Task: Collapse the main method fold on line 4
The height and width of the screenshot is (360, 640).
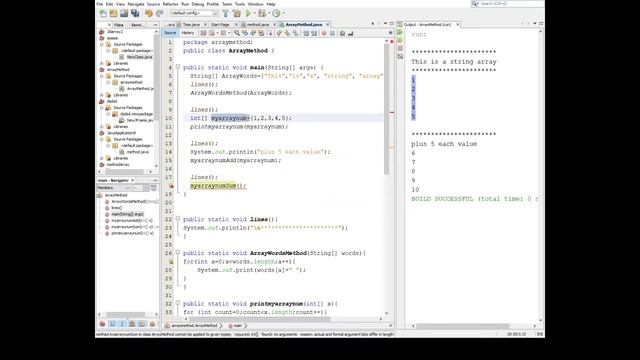Action: click(178, 67)
